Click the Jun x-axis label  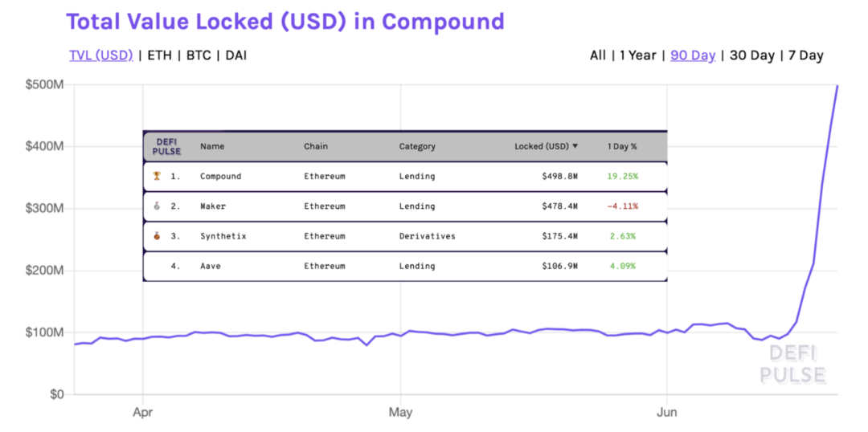click(667, 413)
